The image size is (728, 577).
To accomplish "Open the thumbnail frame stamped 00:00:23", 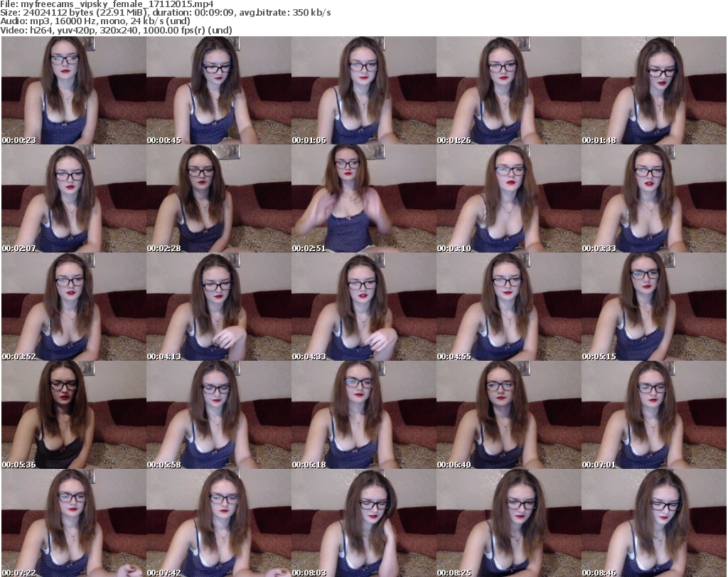I will (74, 90).
